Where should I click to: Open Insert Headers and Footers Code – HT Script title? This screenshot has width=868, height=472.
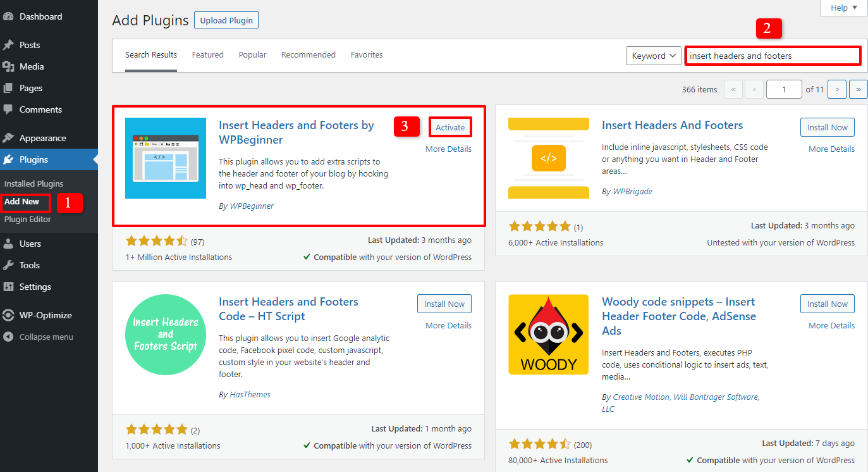click(x=288, y=309)
